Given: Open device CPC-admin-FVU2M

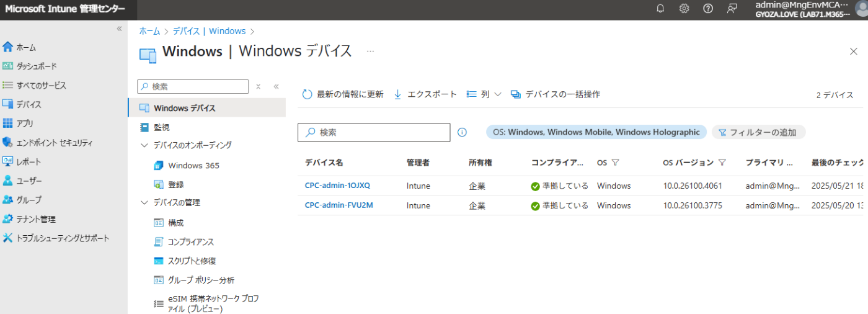Looking at the screenshot, I should click(x=339, y=205).
